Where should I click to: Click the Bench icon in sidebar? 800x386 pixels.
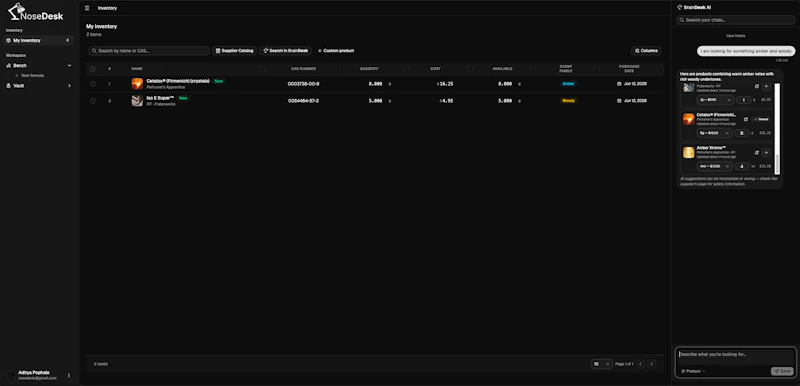pos(9,66)
